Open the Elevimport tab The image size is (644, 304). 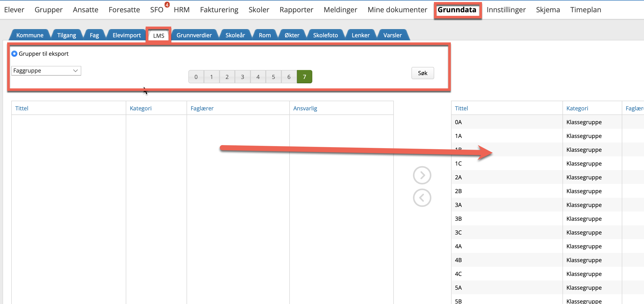click(126, 35)
